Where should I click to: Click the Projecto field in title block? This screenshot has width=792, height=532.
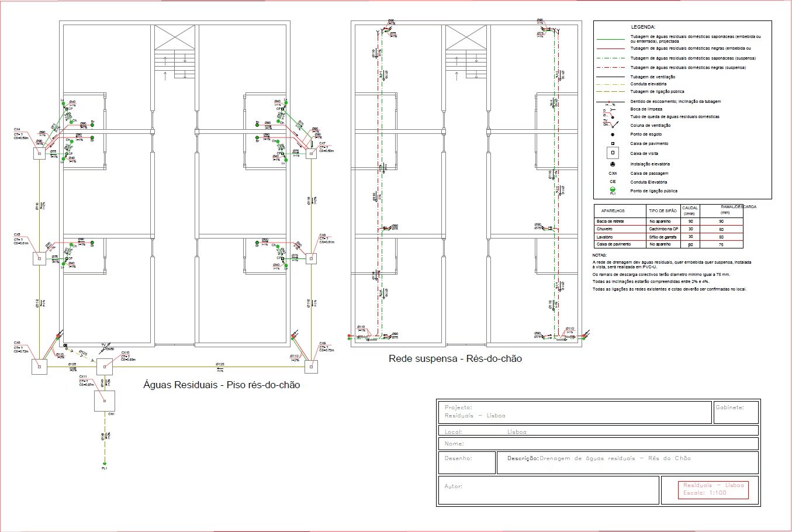(575, 412)
